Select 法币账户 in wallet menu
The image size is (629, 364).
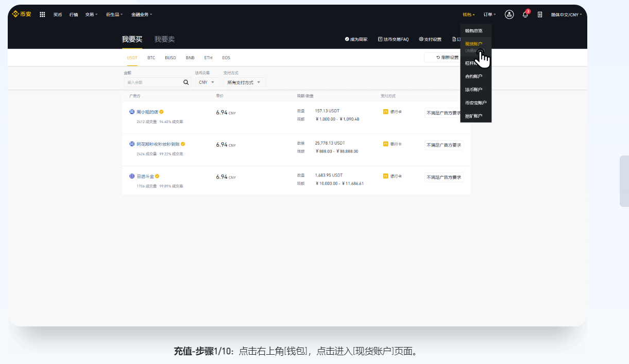pos(473,90)
